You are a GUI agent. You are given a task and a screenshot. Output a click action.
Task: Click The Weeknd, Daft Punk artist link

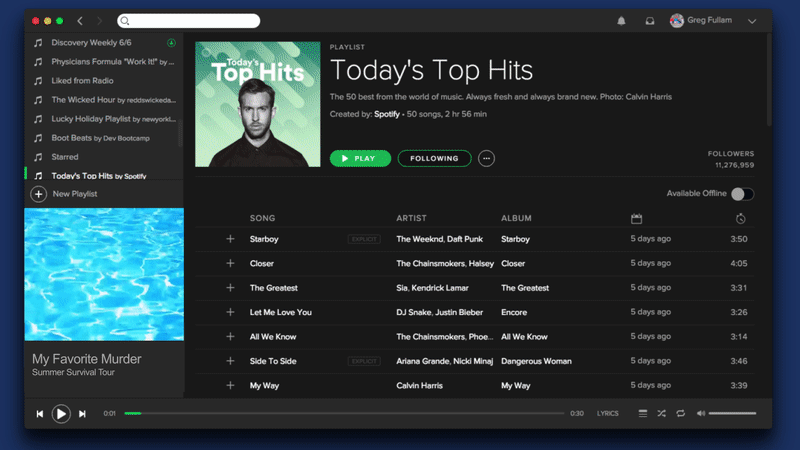coord(439,239)
